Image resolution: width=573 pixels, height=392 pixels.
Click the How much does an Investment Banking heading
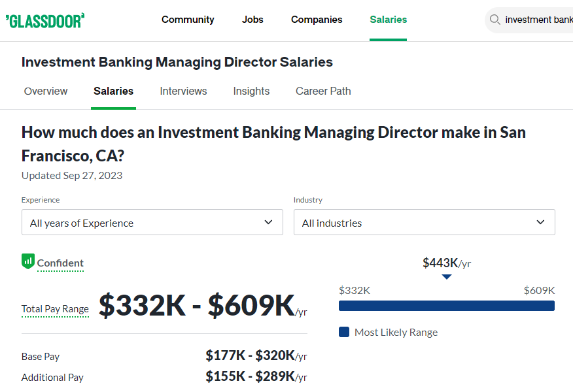click(x=273, y=144)
